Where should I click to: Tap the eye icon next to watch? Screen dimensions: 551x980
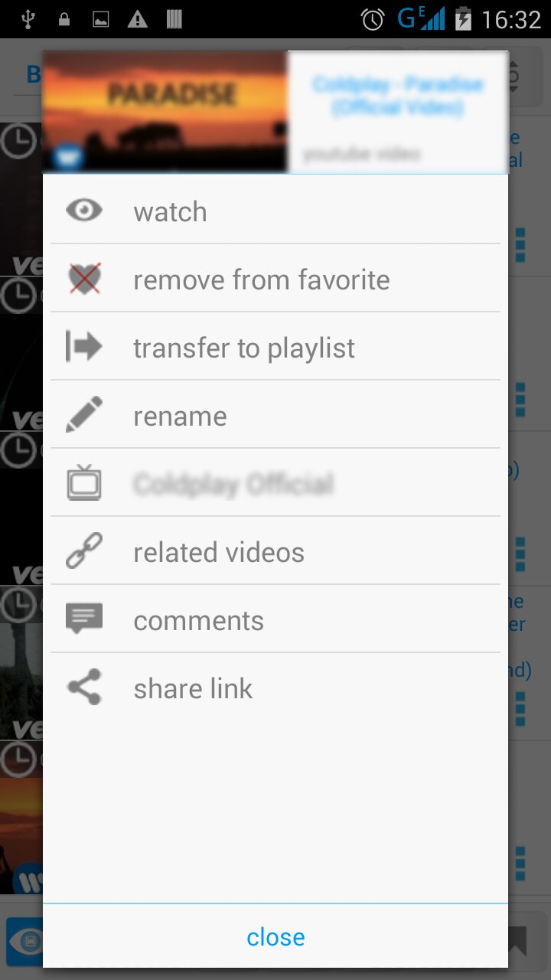pos(84,210)
